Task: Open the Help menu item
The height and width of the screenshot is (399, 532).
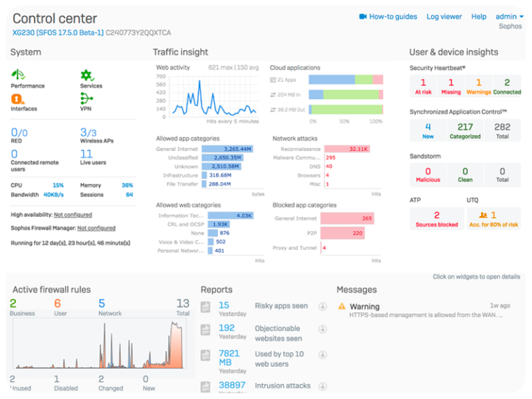Action: click(479, 17)
